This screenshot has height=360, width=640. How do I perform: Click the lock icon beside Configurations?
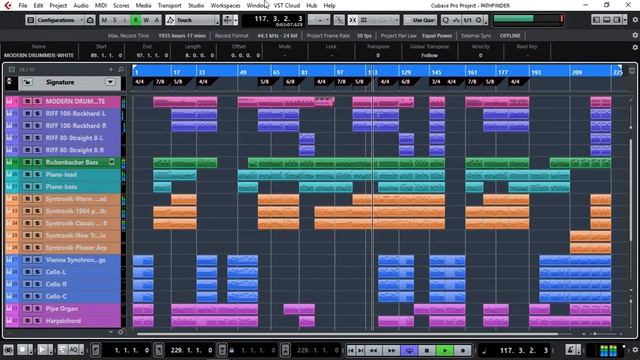[90, 20]
